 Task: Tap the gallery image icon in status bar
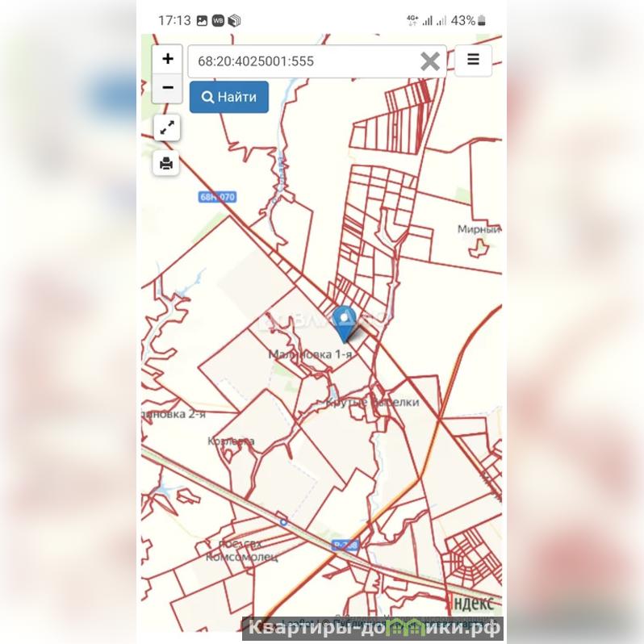202,21
